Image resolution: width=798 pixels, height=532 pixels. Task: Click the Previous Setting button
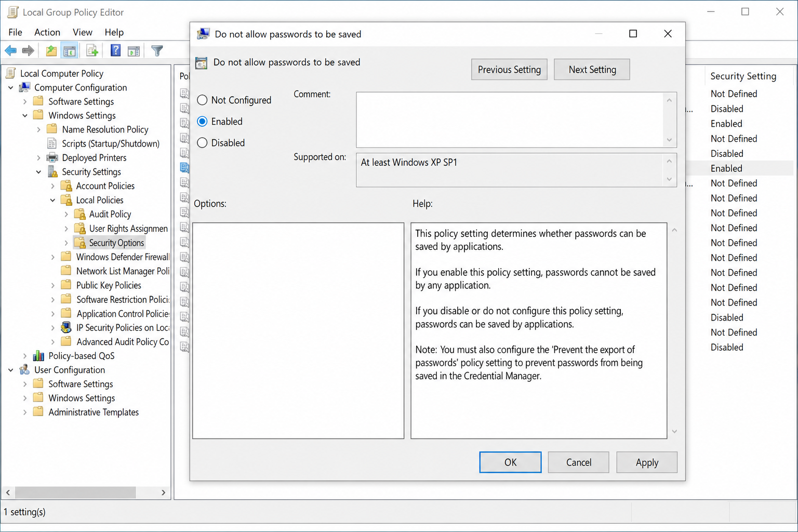click(509, 70)
